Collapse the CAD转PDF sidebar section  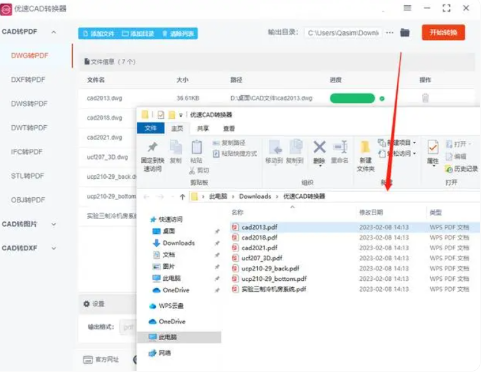tap(54, 32)
